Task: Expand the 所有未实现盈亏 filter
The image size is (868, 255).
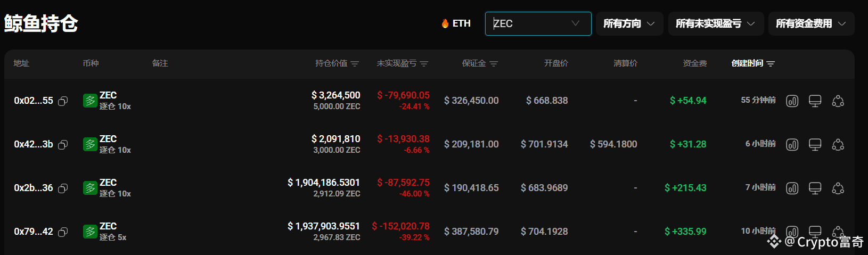Action: click(715, 23)
